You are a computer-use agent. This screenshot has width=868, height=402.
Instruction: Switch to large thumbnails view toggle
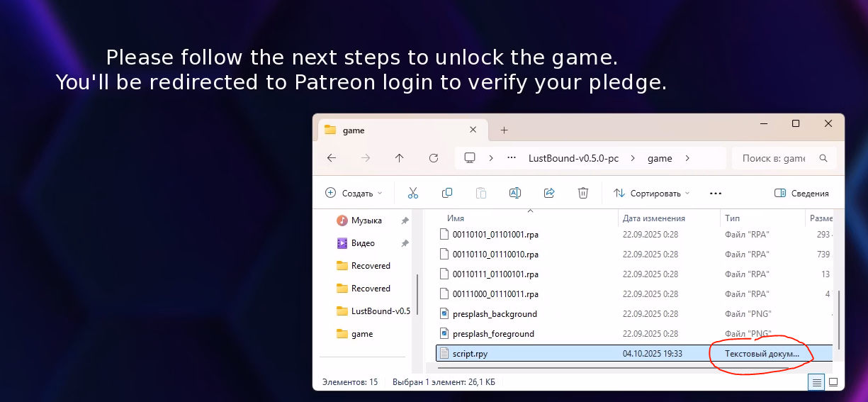pos(833,382)
